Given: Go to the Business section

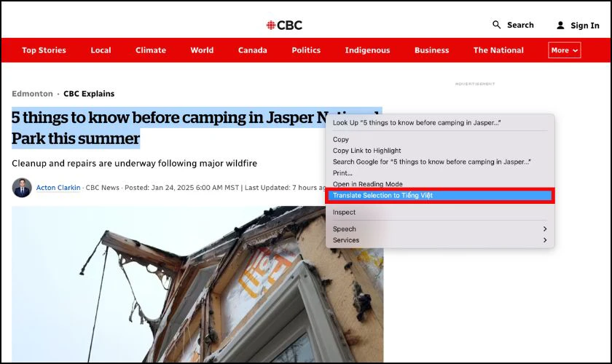Looking at the screenshot, I should [431, 50].
